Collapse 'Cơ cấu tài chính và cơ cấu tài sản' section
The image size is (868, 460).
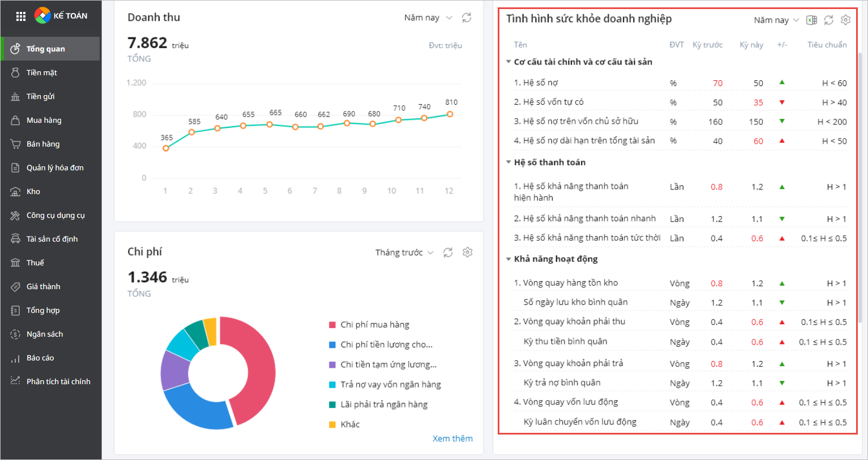click(508, 62)
